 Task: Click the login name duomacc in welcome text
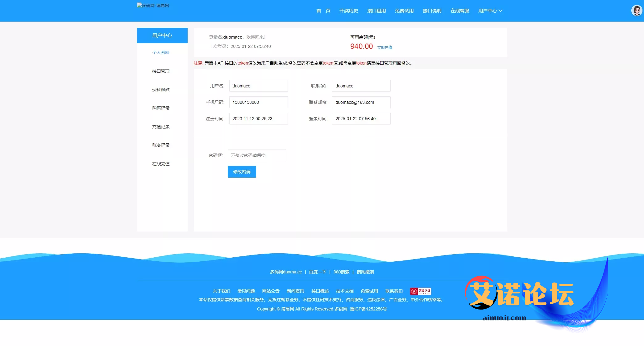coord(233,37)
